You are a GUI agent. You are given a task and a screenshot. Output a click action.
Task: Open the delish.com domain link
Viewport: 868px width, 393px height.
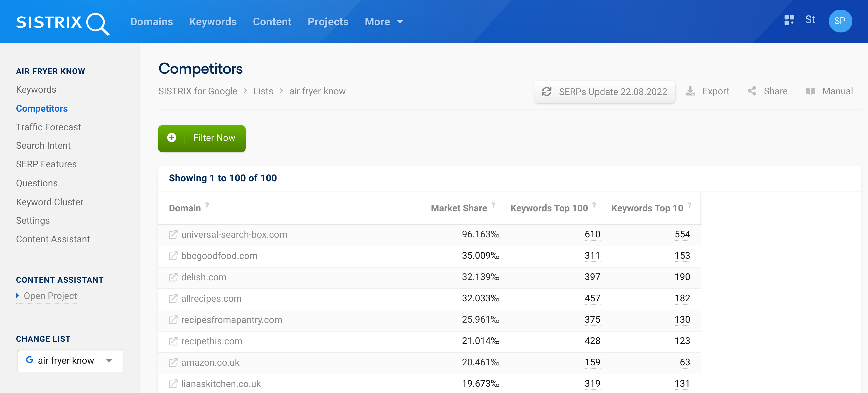pyautogui.click(x=204, y=277)
